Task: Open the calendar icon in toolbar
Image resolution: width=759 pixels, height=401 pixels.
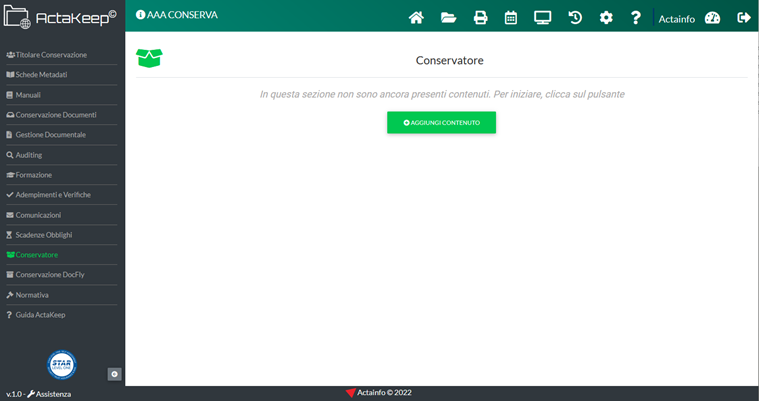Action: coord(511,17)
